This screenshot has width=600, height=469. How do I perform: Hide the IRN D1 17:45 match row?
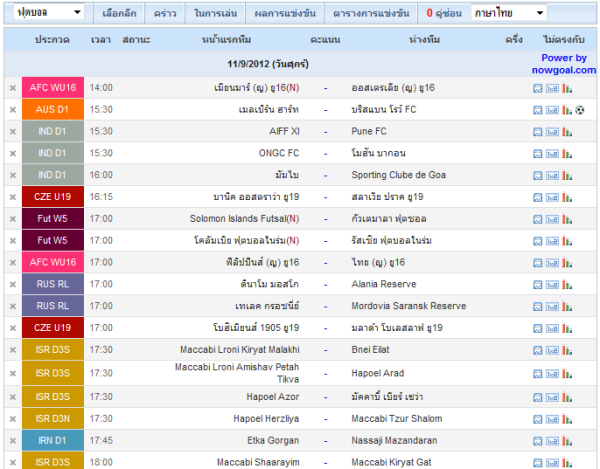point(13,441)
